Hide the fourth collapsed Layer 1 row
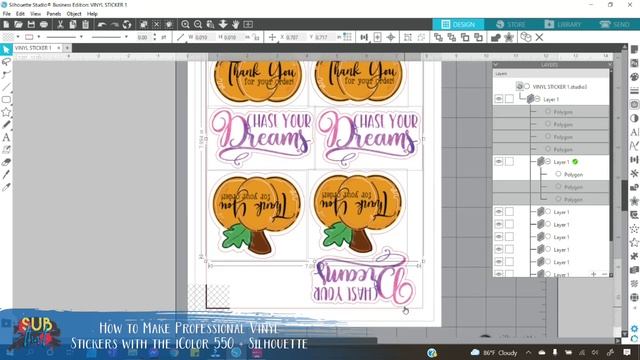 click(499, 249)
